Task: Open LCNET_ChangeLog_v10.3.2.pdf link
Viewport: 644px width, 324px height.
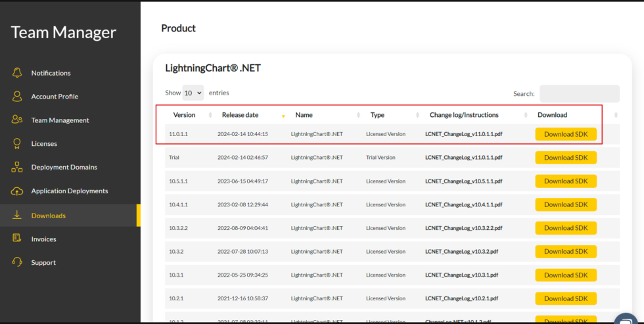Action: point(461,251)
